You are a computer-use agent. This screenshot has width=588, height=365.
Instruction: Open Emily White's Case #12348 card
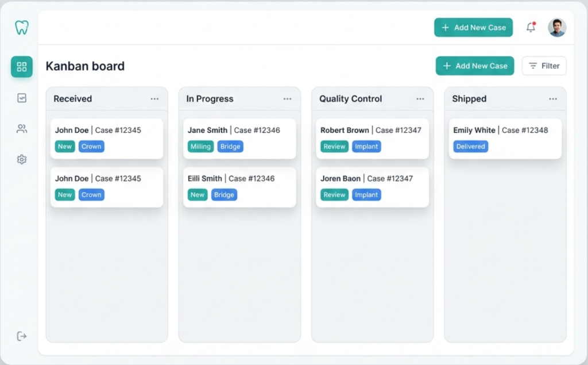(x=505, y=138)
